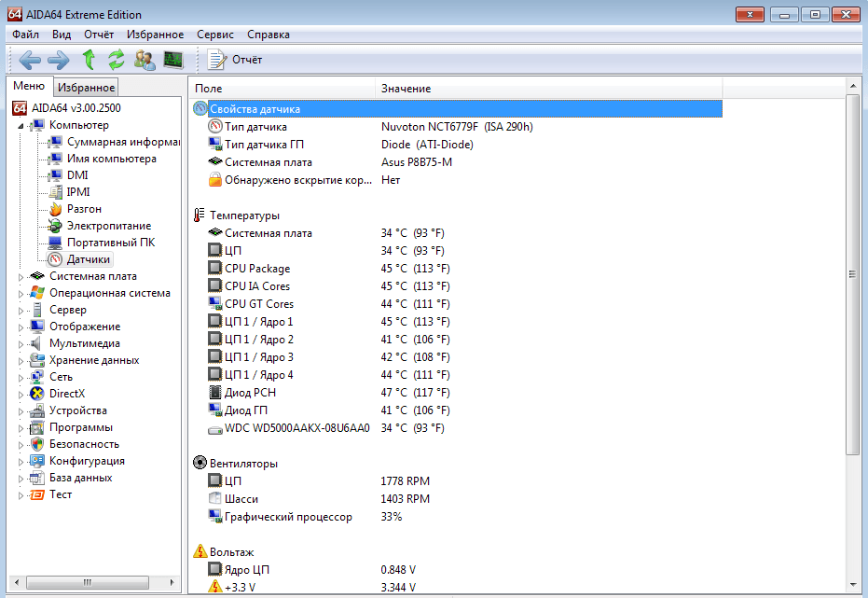Select the Ядро ЦП voltage row
The height and width of the screenshot is (598, 868).
(457, 570)
